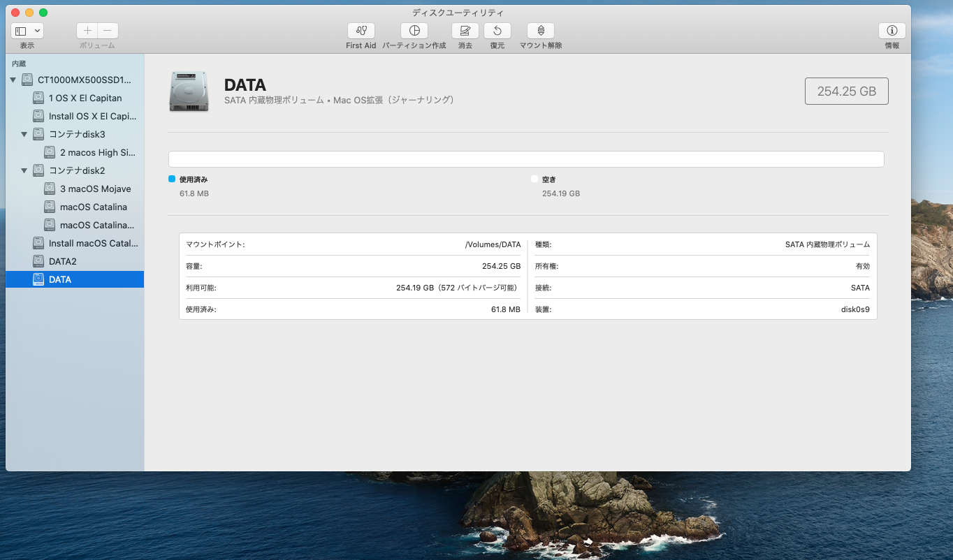Click the 内蔵 sidebar section header
953x560 pixels.
19,64
